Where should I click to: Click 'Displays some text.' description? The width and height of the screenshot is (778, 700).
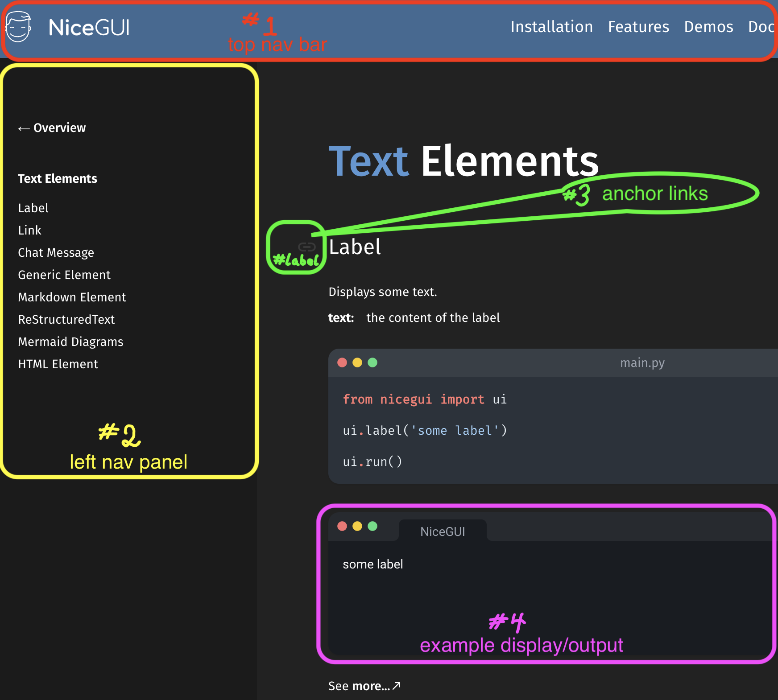(x=383, y=292)
